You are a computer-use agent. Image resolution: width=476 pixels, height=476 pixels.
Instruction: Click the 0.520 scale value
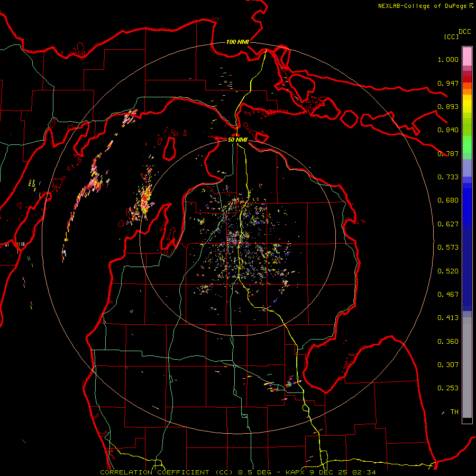point(448,271)
